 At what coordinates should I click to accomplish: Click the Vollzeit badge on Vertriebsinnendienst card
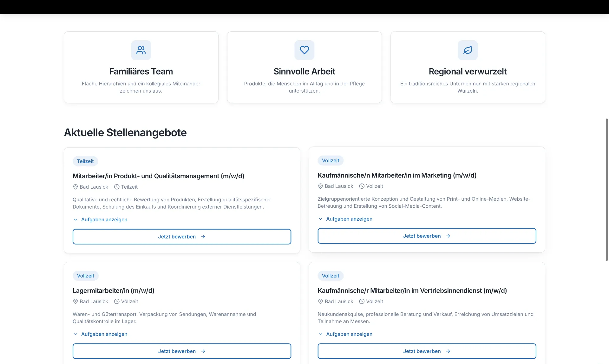[331, 276]
